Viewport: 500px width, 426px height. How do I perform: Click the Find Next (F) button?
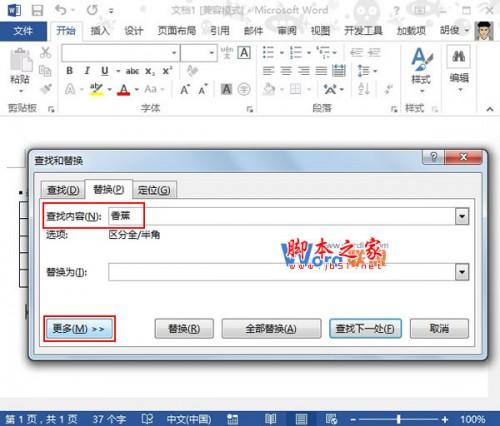point(365,329)
